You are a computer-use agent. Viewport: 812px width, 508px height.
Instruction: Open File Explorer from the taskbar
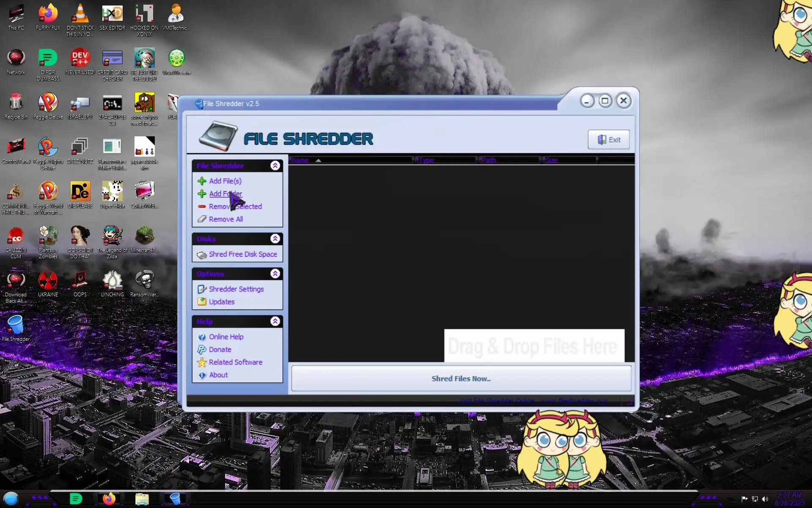[142, 499]
